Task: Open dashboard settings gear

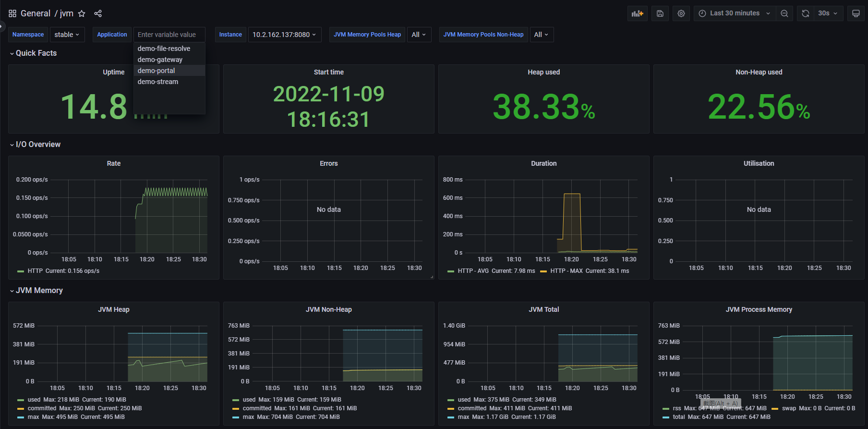Action: (x=681, y=13)
